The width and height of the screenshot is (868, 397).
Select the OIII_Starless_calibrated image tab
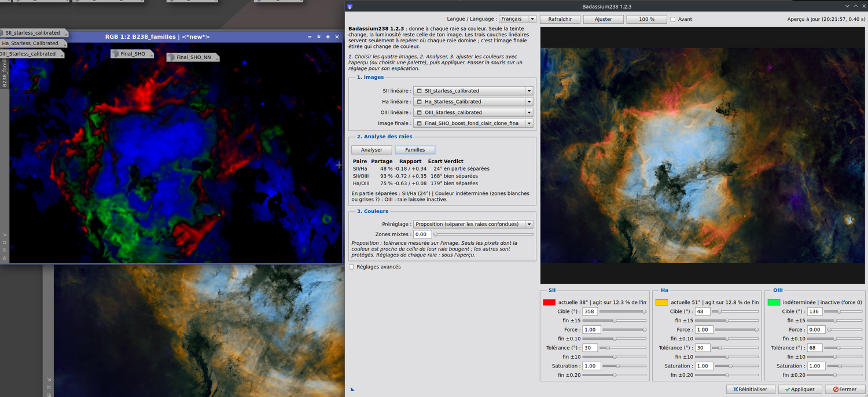tap(31, 54)
